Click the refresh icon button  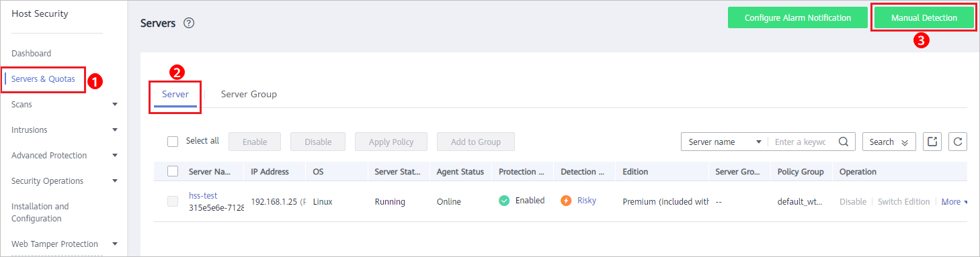pos(958,142)
